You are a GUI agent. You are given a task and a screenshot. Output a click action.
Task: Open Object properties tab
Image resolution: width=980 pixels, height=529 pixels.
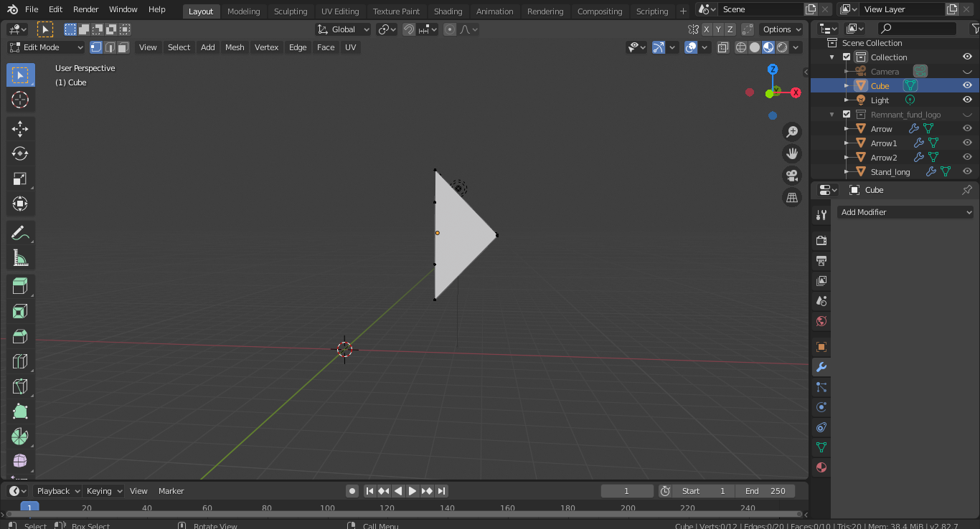821,347
